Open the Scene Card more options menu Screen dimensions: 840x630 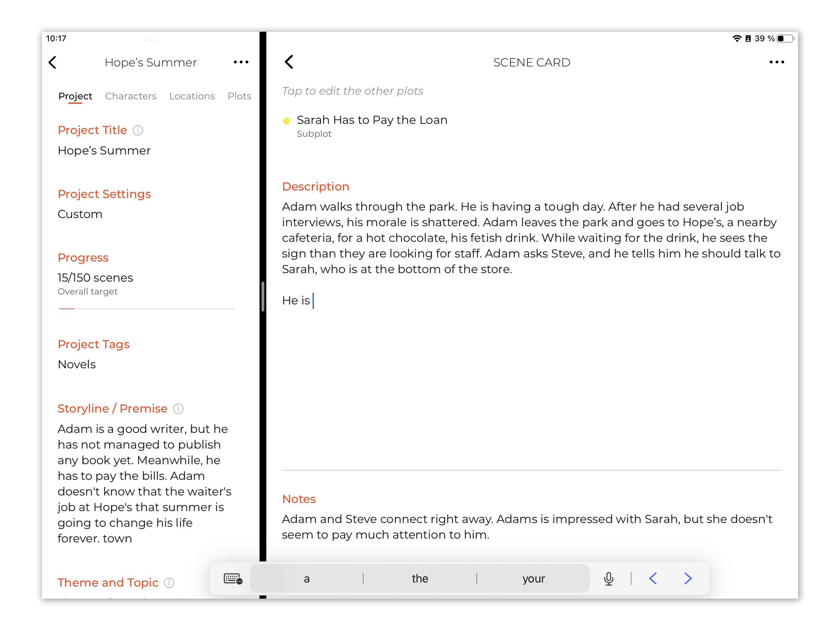(777, 62)
